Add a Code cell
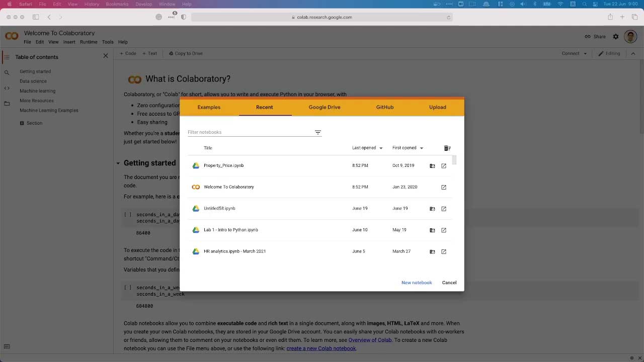 point(128,53)
